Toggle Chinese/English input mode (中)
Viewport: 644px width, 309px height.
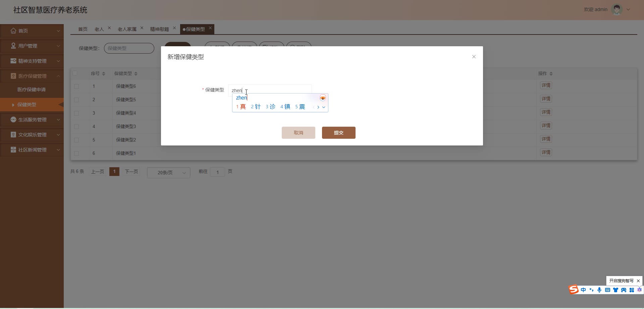coord(583,290)
